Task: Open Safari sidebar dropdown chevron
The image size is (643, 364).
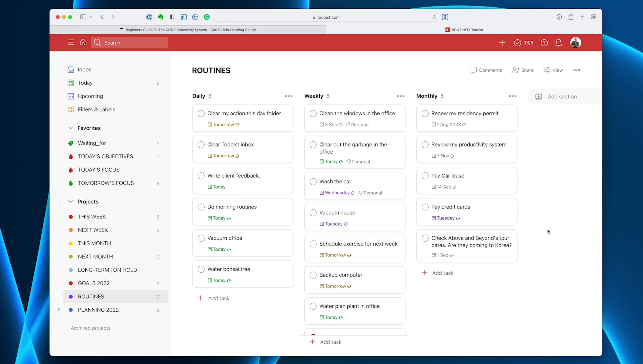Action: [91, 17]
